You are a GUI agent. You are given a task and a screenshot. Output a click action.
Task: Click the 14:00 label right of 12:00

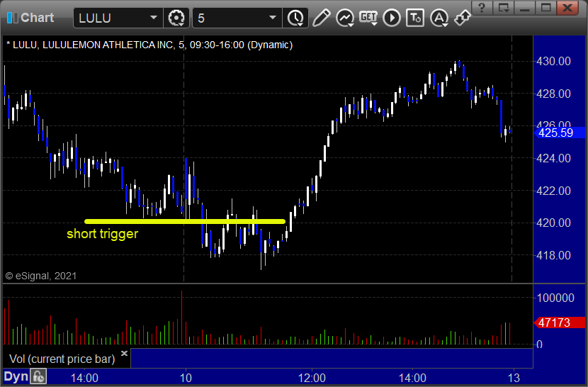pyautogui.click(x=412, y=378)
